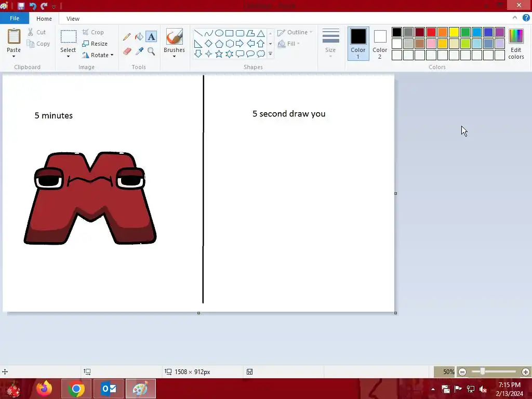Select the Fill with color bucket tool
This screenshot has width=532, height=399.
(139, 37)
